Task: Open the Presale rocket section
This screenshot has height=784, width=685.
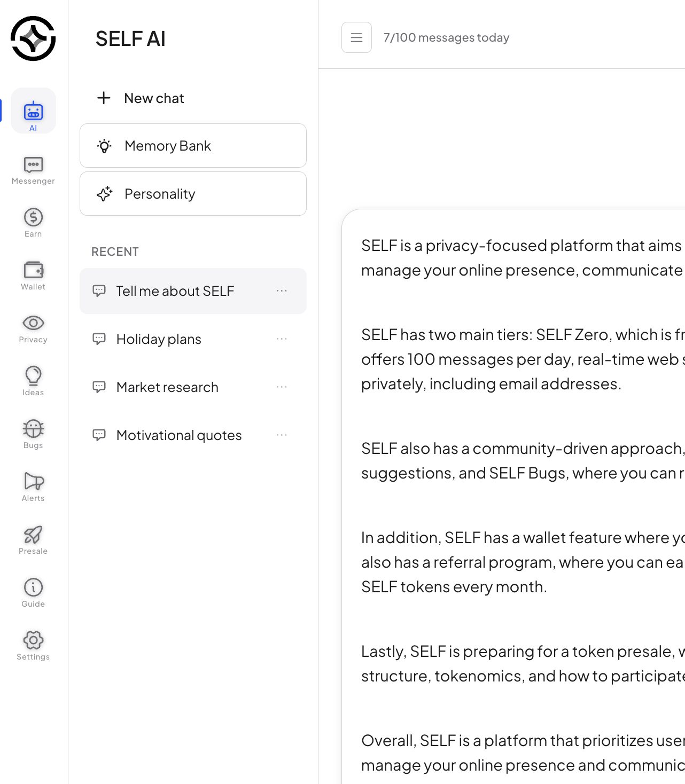Action: click(x=33, y=540)
